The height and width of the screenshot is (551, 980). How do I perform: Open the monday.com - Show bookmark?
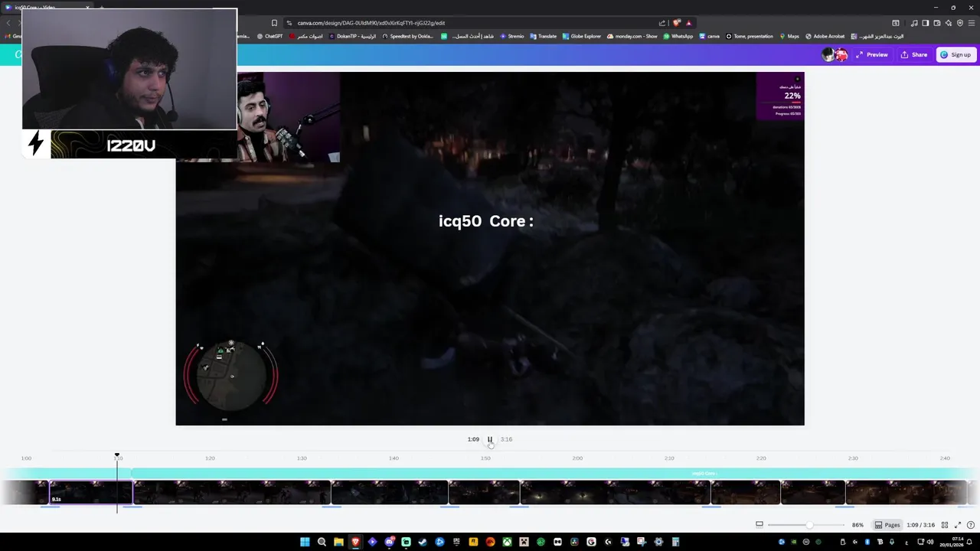(x=632, y=36)
